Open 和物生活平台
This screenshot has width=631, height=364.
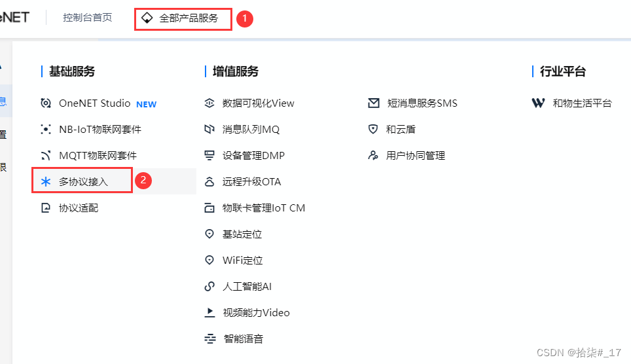[583, 103]
